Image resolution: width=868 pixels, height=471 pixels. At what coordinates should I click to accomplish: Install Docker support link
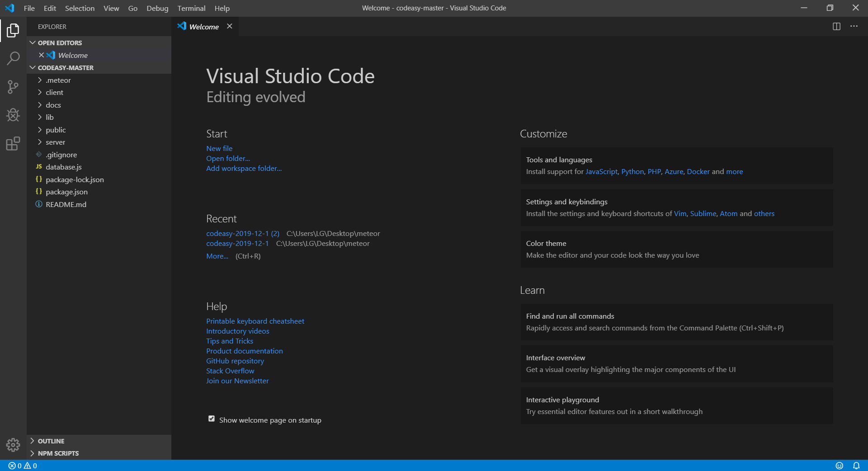[x=698, y=171]
